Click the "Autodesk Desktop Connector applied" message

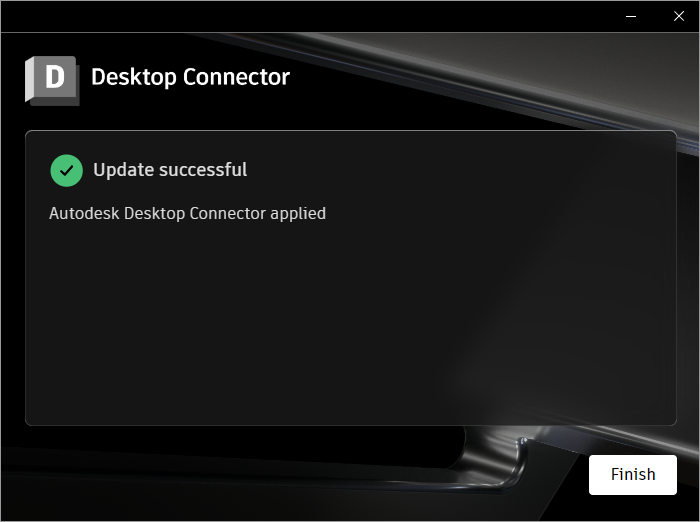click(188, 213)
